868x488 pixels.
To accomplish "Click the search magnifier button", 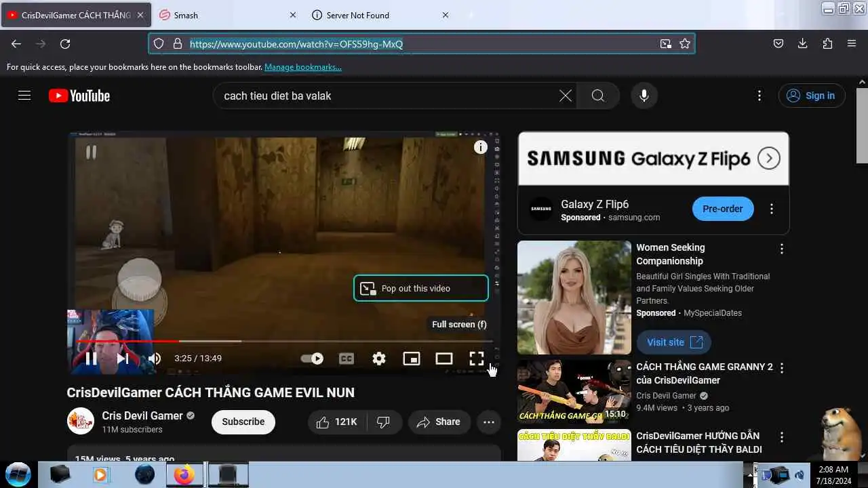I will [598, 96].
